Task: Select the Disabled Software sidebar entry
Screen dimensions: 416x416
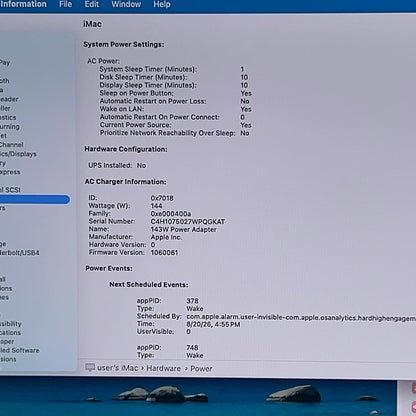Action: pos(19,350)
